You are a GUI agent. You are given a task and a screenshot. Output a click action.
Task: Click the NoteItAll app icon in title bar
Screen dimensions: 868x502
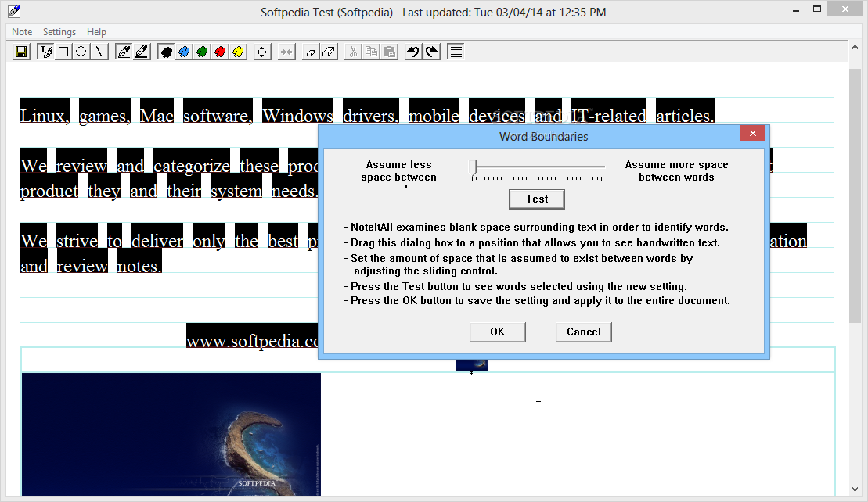point(14,11)
